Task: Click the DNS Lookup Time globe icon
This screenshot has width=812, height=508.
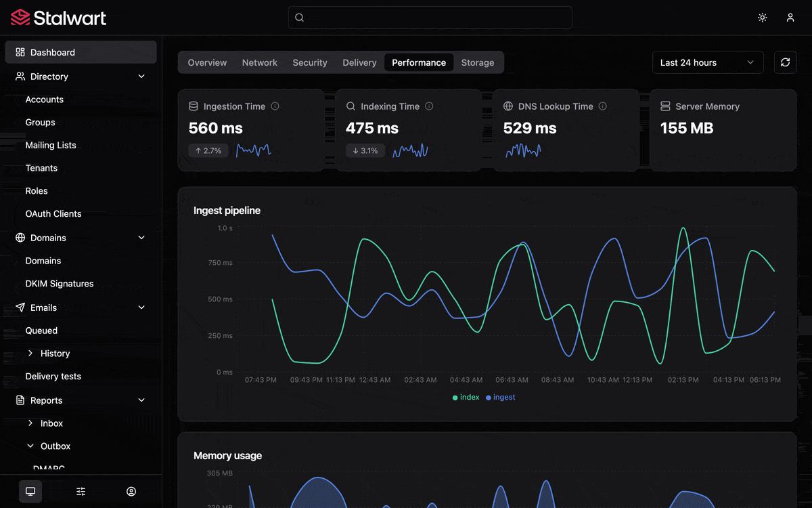Action: point(508,106)
